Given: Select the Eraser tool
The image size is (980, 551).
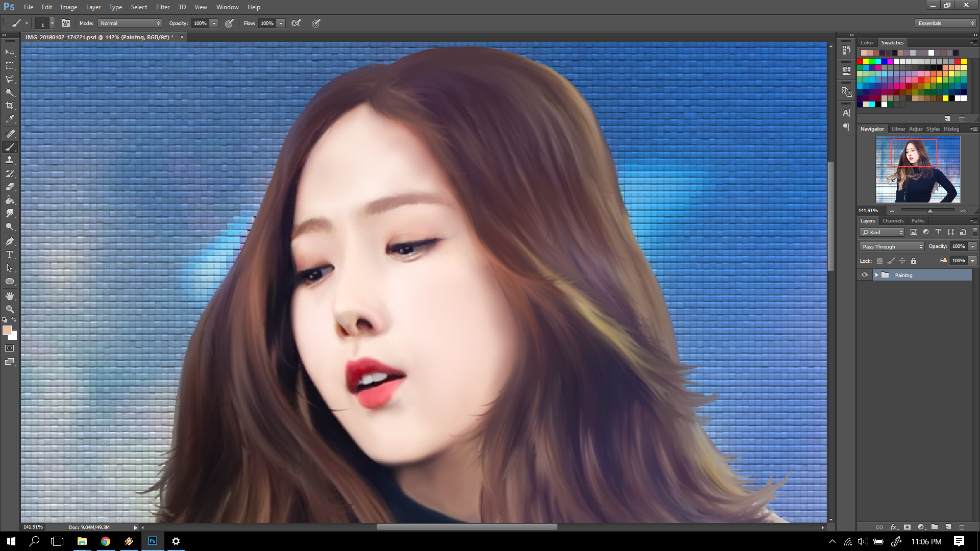Looking at the screenshot, I should 10,187.
